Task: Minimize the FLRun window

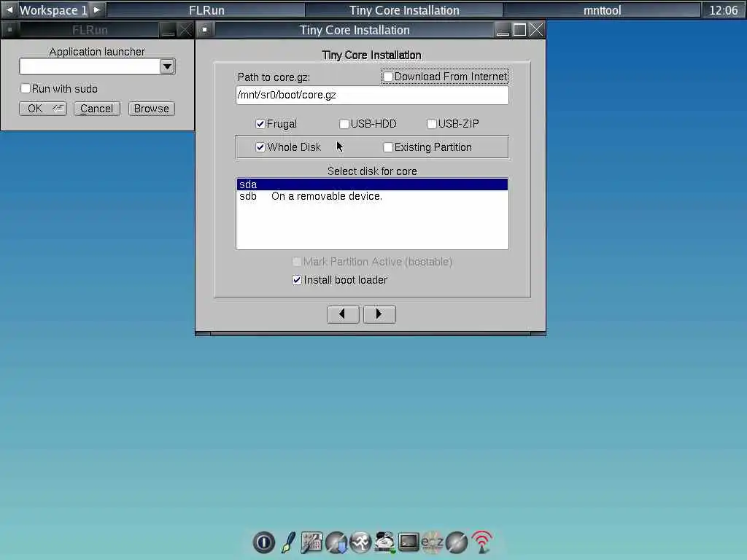Action: click(x=169, y=30)
